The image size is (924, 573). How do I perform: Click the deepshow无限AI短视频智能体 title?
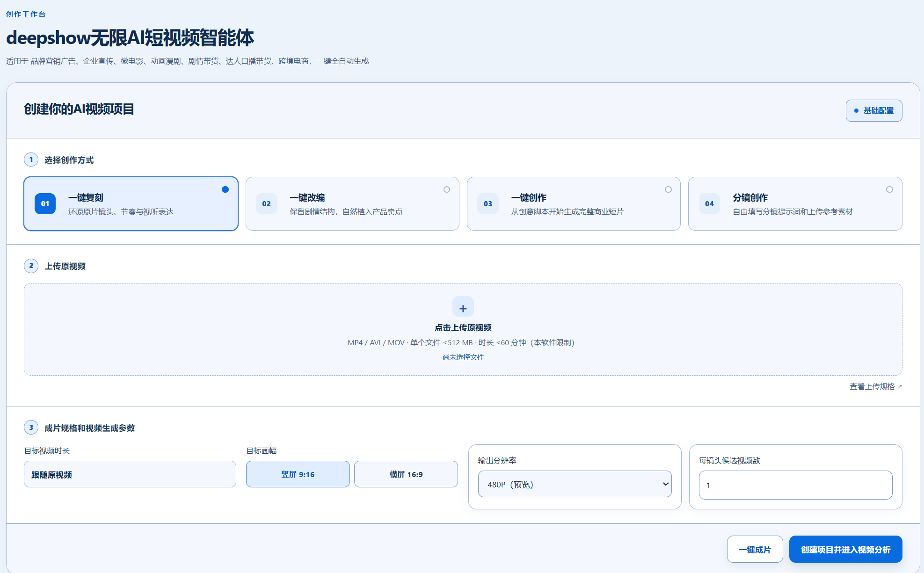tap(130, 37)
